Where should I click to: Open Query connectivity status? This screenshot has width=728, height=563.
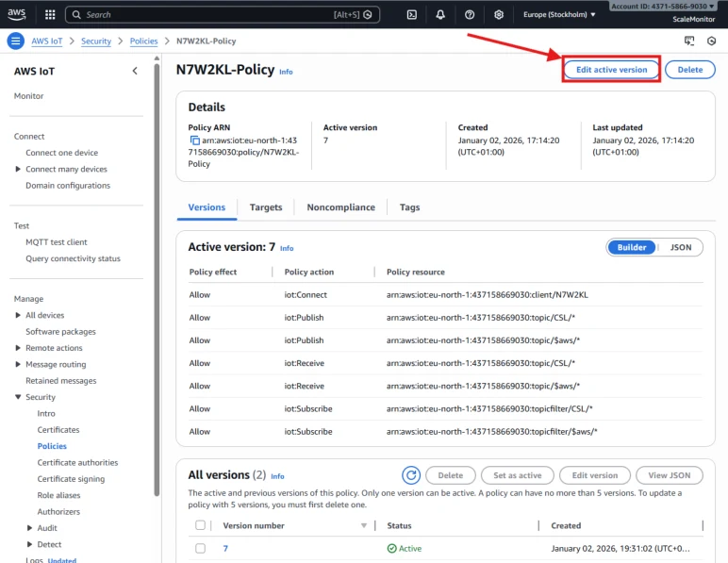(73, 258)
